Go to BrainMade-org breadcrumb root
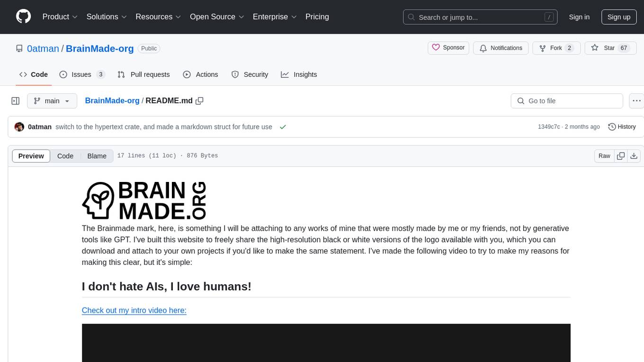This screenshot has height=362, width=644. click(x=112, y=100)
